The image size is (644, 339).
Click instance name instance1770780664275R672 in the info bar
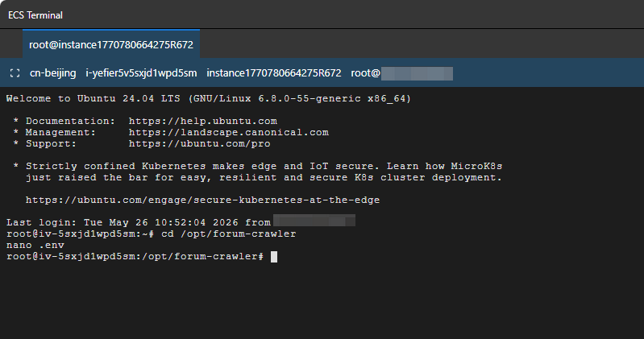[x=274, y=73]
